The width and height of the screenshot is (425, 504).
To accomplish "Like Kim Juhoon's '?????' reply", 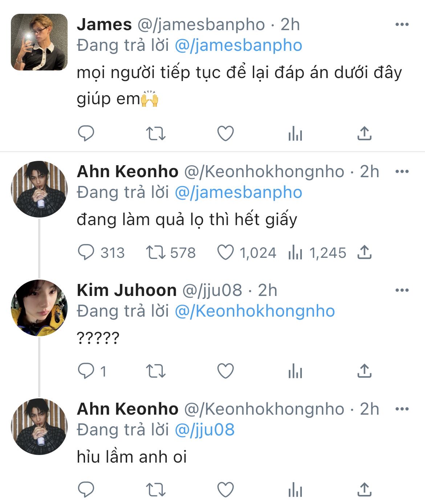I will (225, 371).
